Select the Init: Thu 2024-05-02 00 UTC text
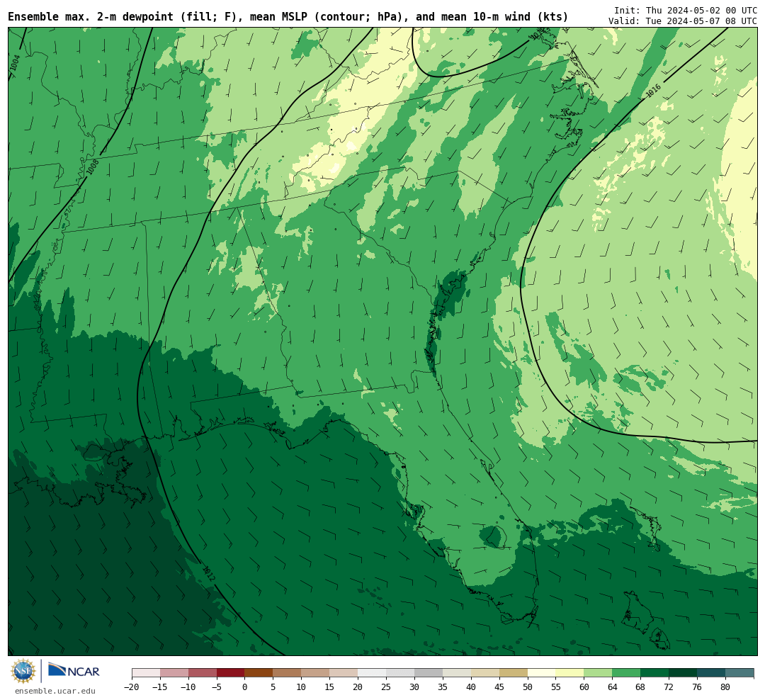The width and height of the screenshot is (765, 700). [686, 10]
